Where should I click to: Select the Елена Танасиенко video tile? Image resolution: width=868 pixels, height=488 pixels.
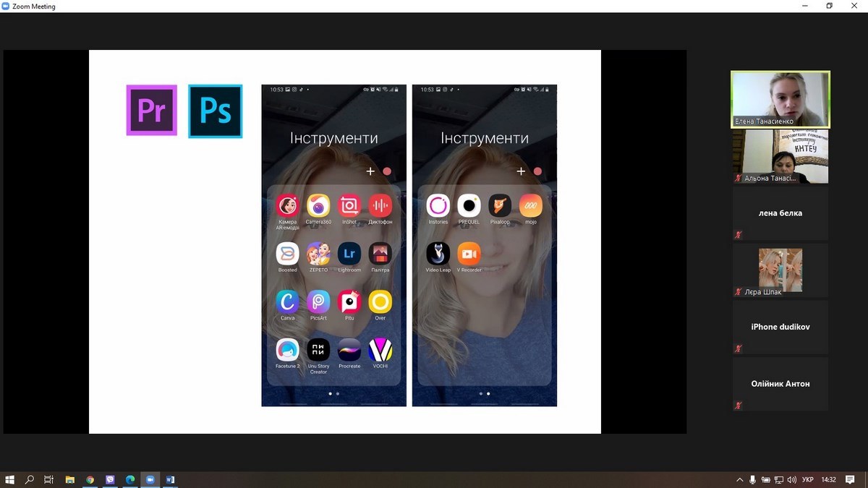(x=780, y=99)
